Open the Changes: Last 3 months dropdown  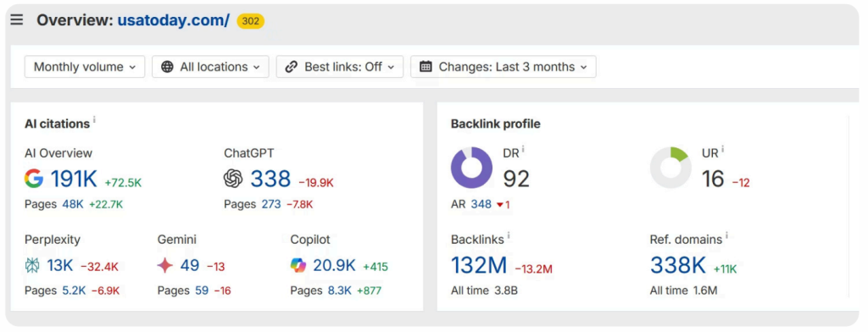point(504,67)
